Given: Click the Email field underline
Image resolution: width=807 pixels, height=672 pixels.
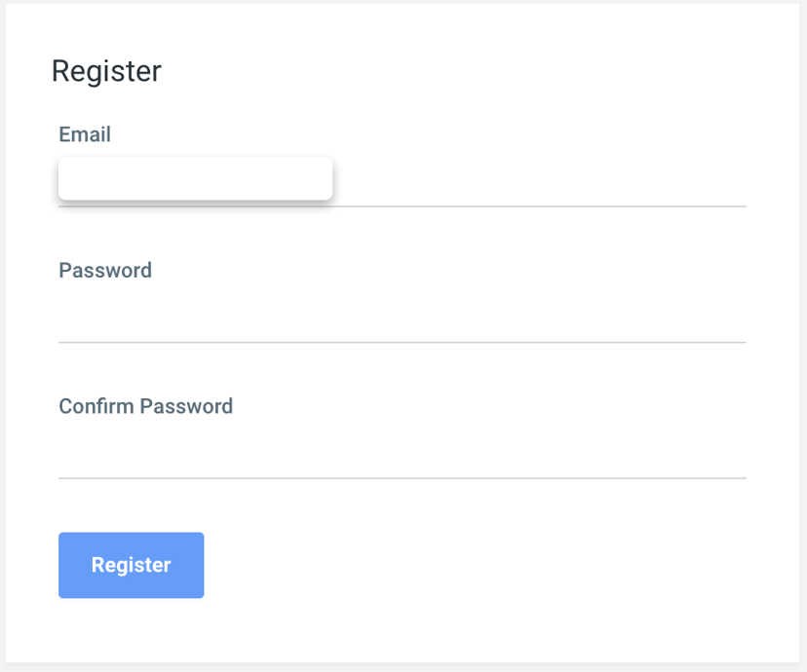Looking at the screenshot, I should point(536,206).
